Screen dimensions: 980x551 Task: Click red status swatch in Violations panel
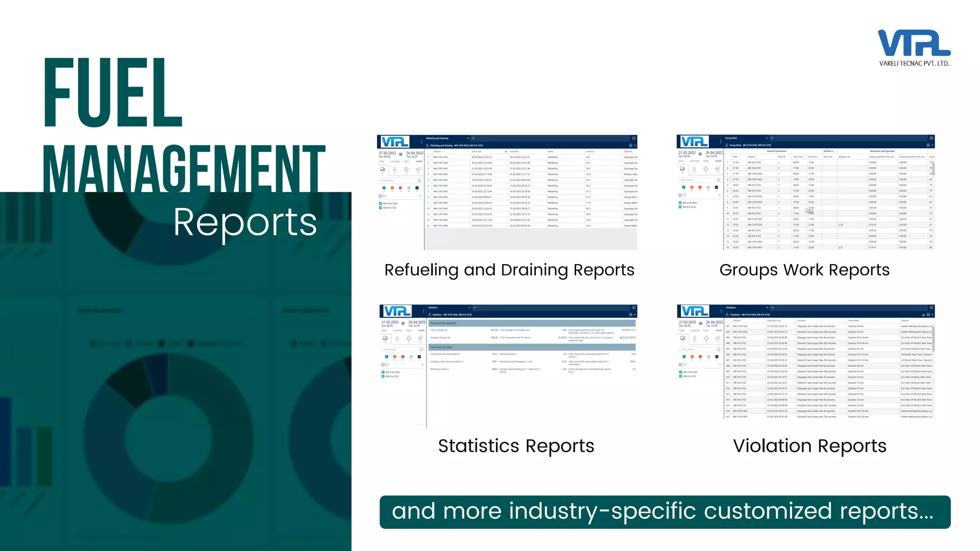click(701, 357)
